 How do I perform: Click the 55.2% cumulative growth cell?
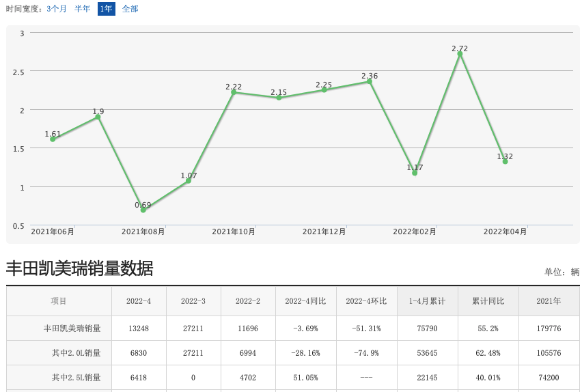pyautogui.click(x=488, y=328)
